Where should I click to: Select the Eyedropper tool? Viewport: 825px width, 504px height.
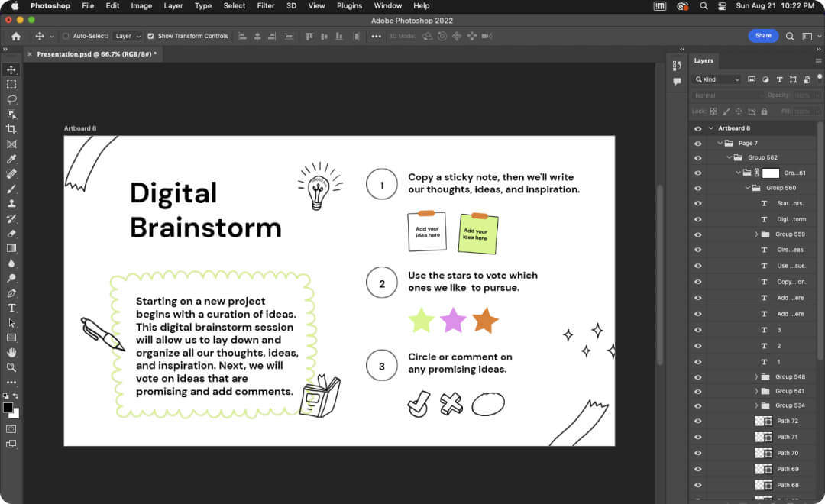pos(11,159)
